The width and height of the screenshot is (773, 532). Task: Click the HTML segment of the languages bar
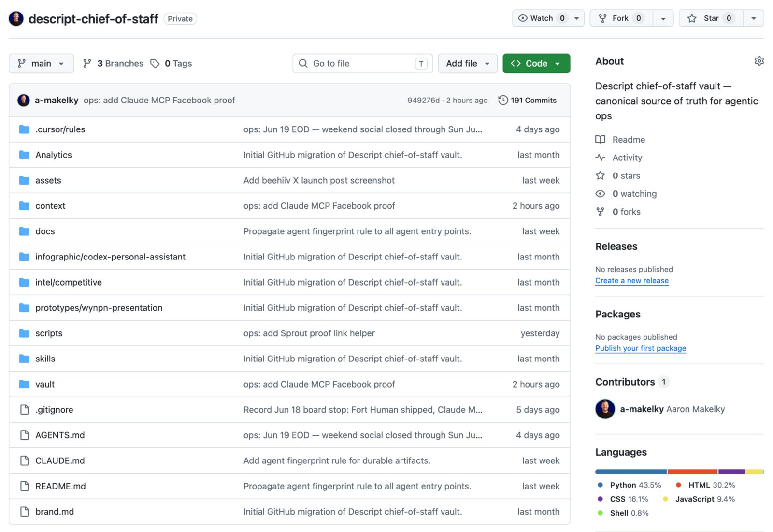(x=692, y=472)
